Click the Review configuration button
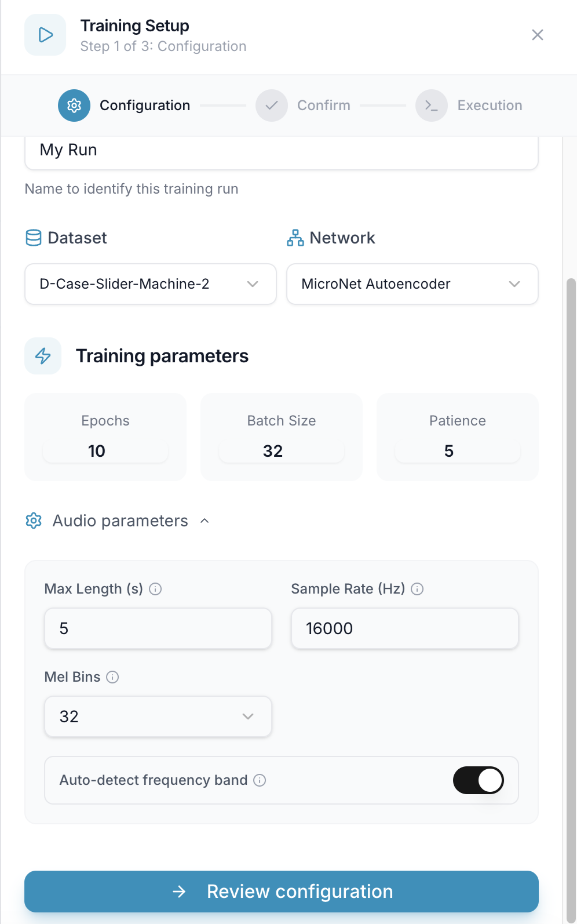Screen dimensions: 577x924 [282, 892]
